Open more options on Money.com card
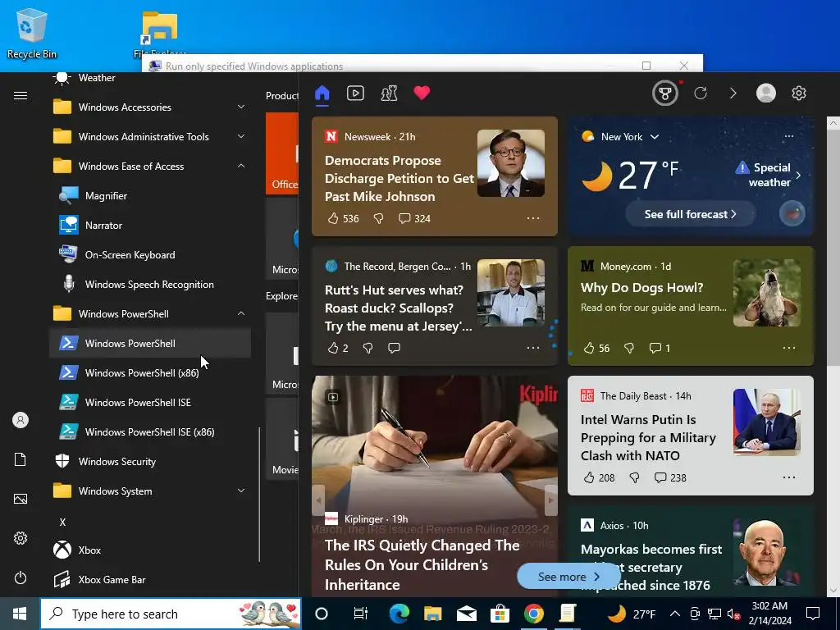Viewport: 840px width, 630px height. (789, 348)
